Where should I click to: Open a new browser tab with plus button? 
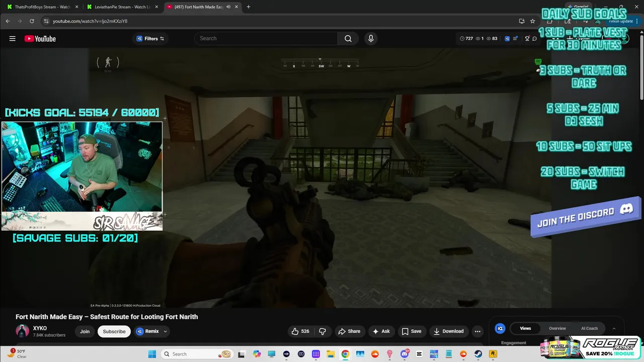click(x=249, y=7)
